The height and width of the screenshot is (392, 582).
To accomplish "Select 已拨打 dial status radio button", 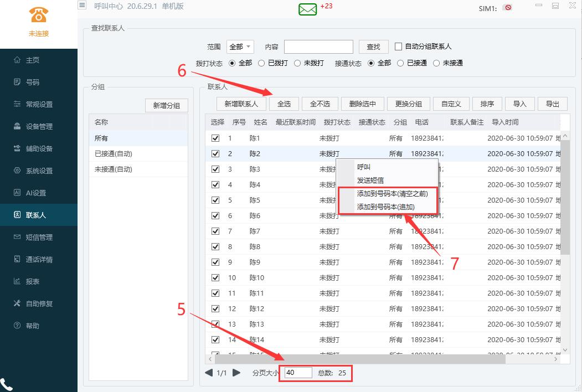I will point(261,63).
